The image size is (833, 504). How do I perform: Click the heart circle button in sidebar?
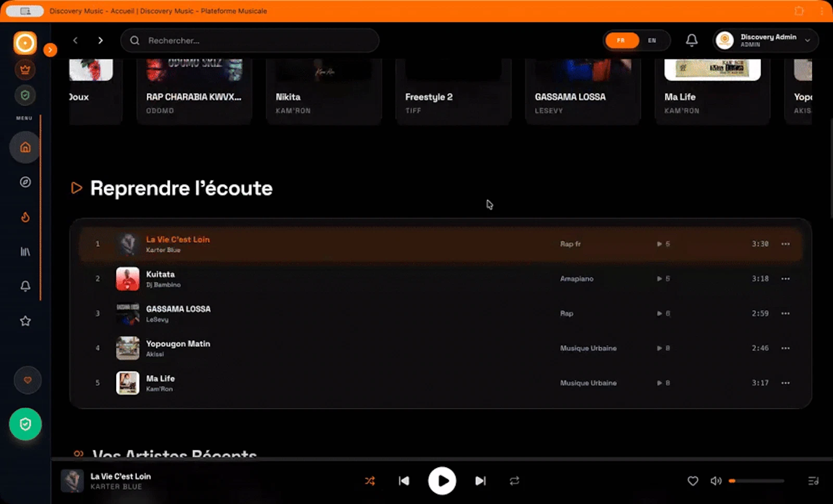28,380
